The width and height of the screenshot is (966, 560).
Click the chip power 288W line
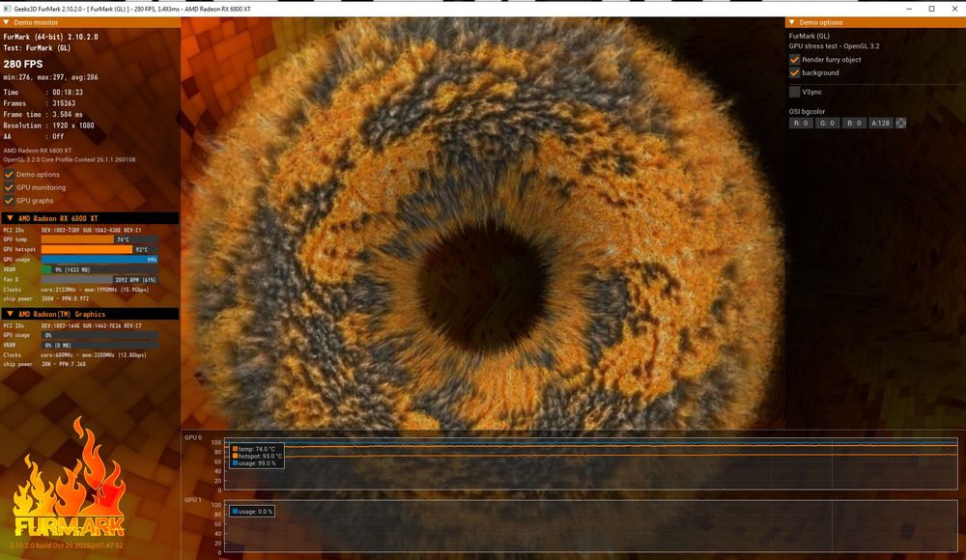tap(46, 298)
